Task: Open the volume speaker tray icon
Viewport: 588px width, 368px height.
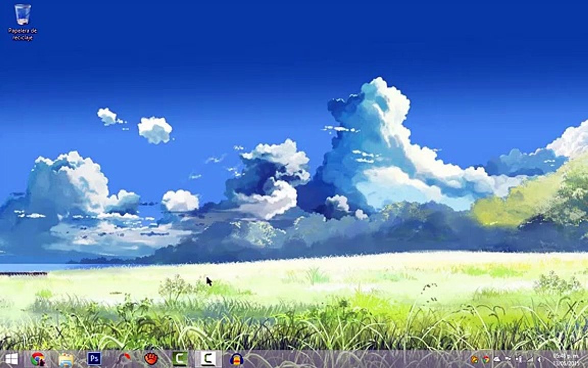Action: [539, 359]
